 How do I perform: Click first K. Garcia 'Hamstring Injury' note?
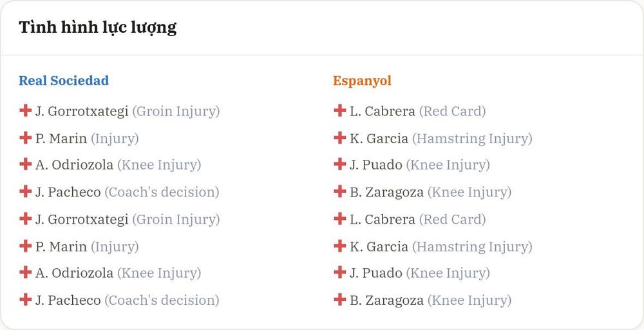coord(472,139)
